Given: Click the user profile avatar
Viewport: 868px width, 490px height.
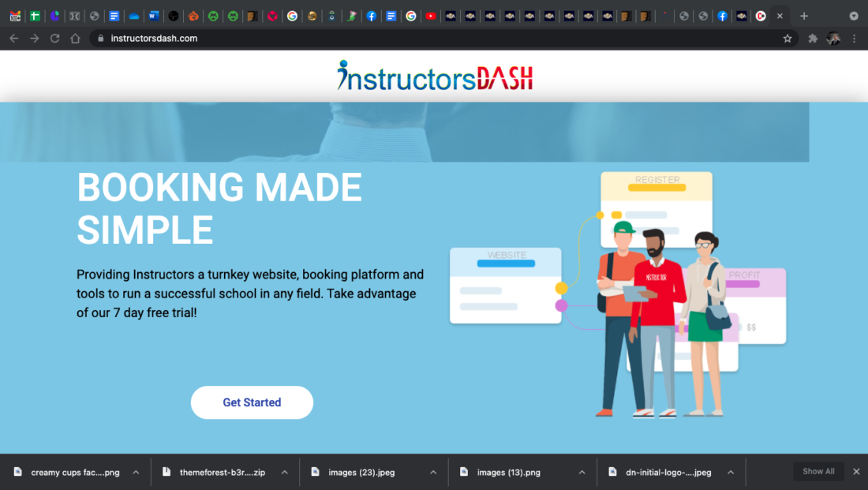Looking at the screenshot, I should click(833, 39).
